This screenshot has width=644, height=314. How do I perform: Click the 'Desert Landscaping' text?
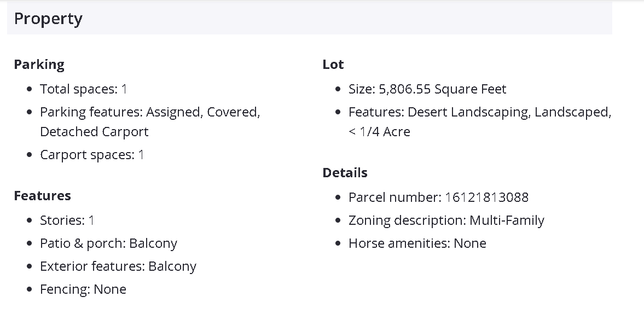(x=468, y=112)
